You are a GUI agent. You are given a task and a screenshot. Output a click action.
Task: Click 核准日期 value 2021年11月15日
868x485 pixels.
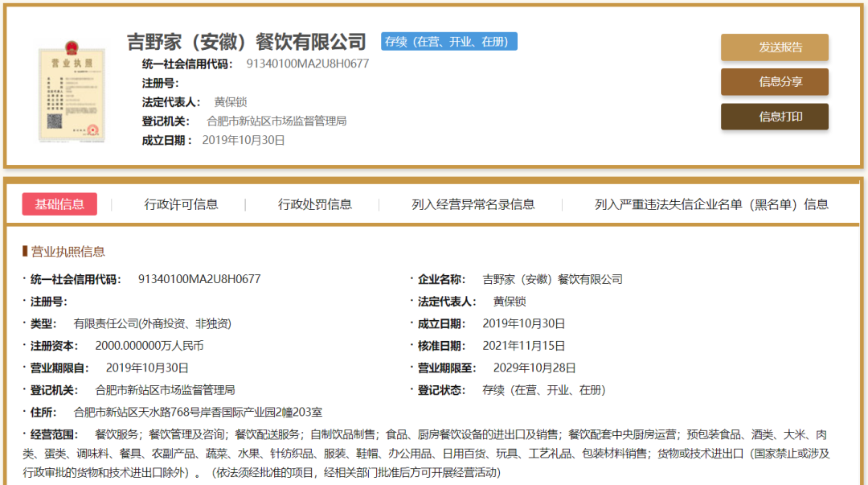pyautogui.click(x=524, y=346)
